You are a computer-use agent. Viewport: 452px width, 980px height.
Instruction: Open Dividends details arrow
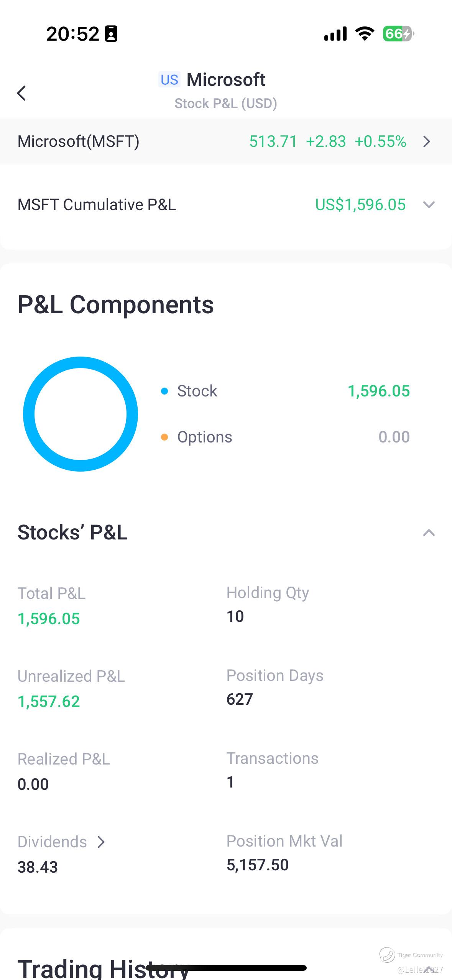pos(101,842)
